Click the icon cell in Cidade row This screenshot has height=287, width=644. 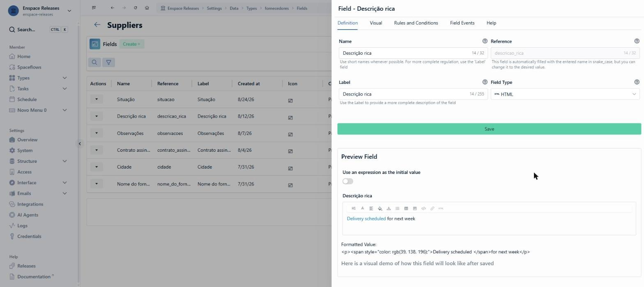(x=290, y=168)
